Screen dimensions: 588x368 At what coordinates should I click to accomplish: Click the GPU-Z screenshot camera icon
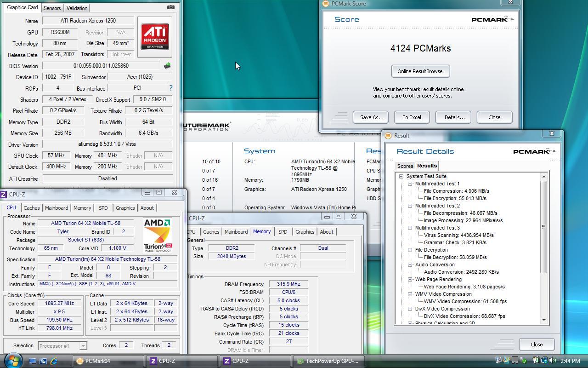[x=171, y=7]
